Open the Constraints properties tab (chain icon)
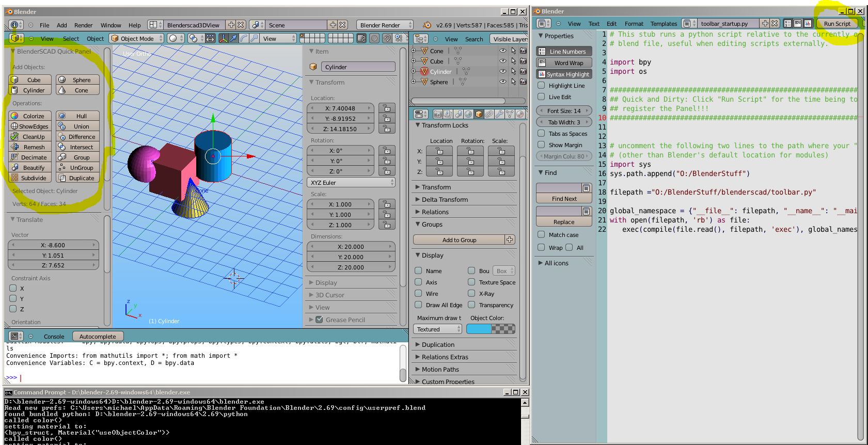Viewport: 868px width, 445px height. tap(489, 114)
